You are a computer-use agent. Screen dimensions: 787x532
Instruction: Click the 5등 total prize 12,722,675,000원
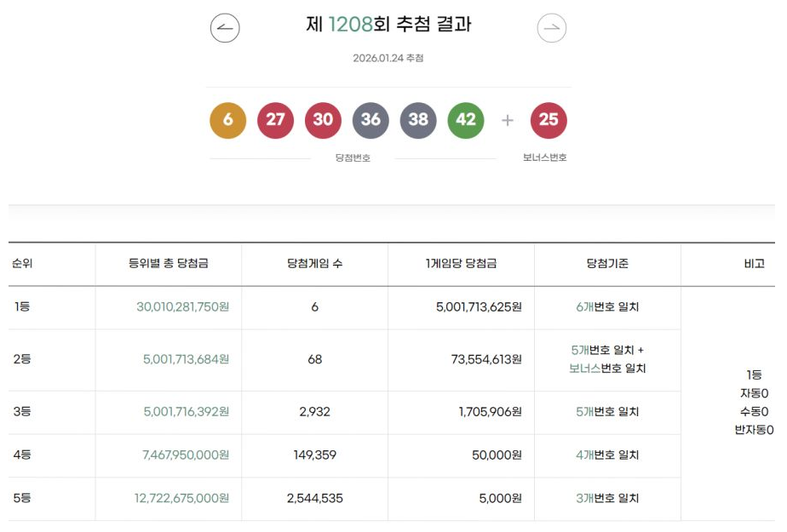181,499
